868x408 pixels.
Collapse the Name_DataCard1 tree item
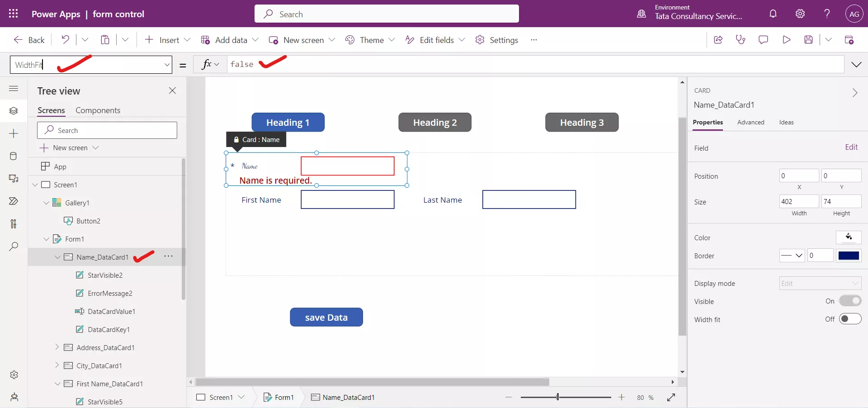(x=57, y=257)
